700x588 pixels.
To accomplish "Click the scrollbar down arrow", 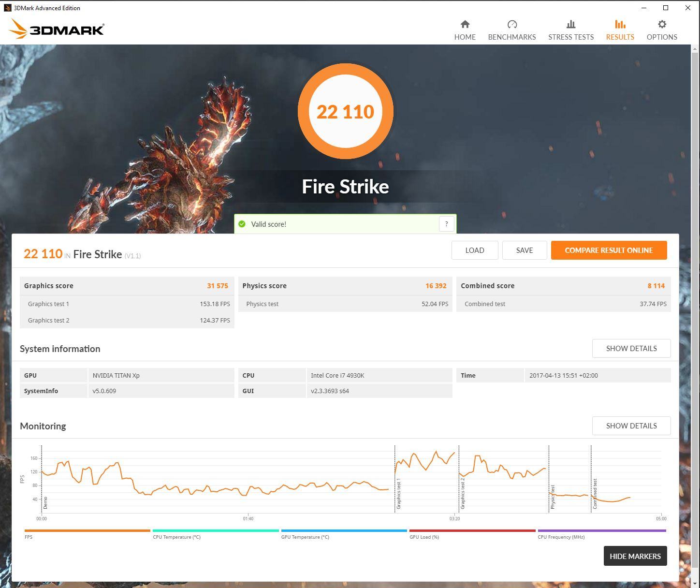I will point(695,584).
